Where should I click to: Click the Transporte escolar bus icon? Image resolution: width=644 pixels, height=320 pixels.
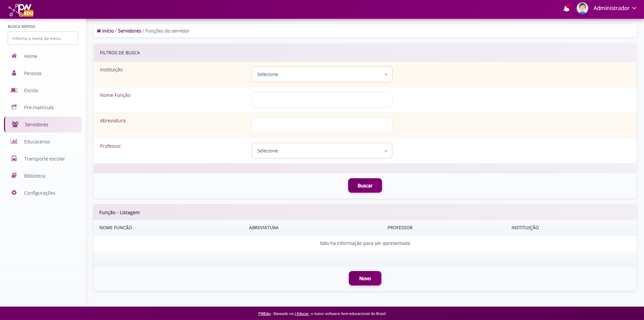point(14,158)
